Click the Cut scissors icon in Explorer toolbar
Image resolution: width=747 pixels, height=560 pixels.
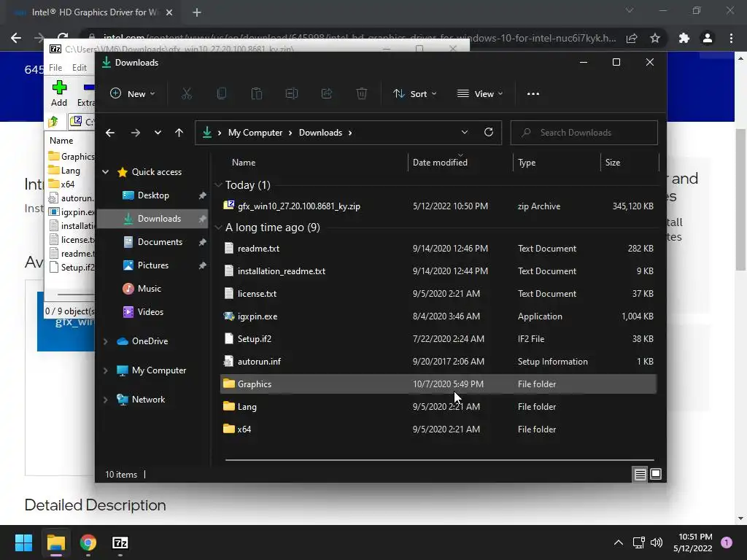coord(186,94)
